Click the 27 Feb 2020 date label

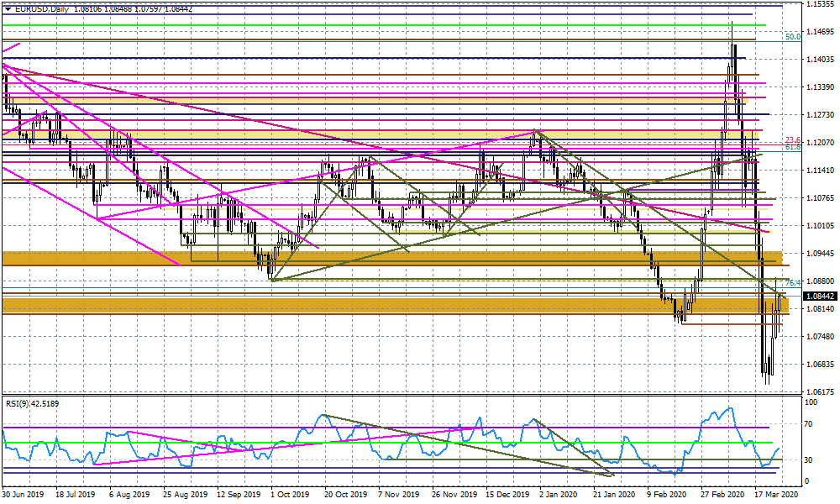[x=722, y=494]
